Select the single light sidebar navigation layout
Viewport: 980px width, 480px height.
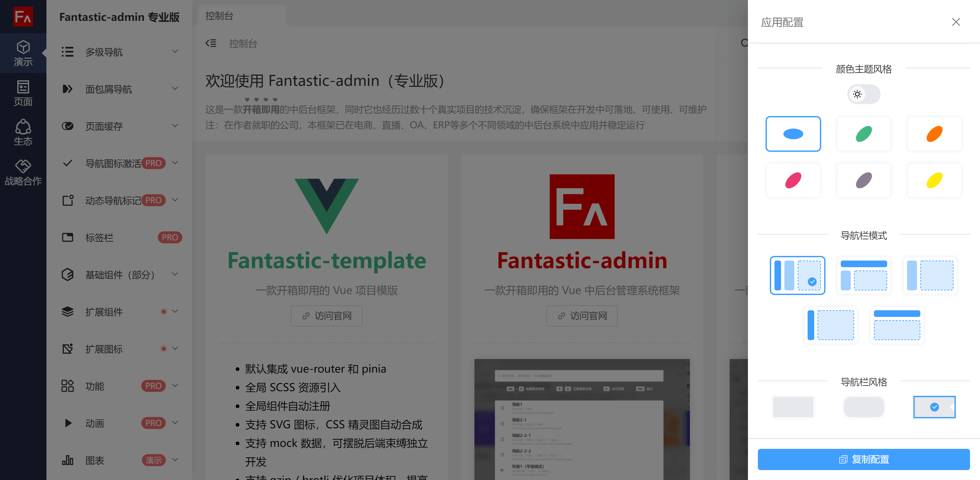930,275
